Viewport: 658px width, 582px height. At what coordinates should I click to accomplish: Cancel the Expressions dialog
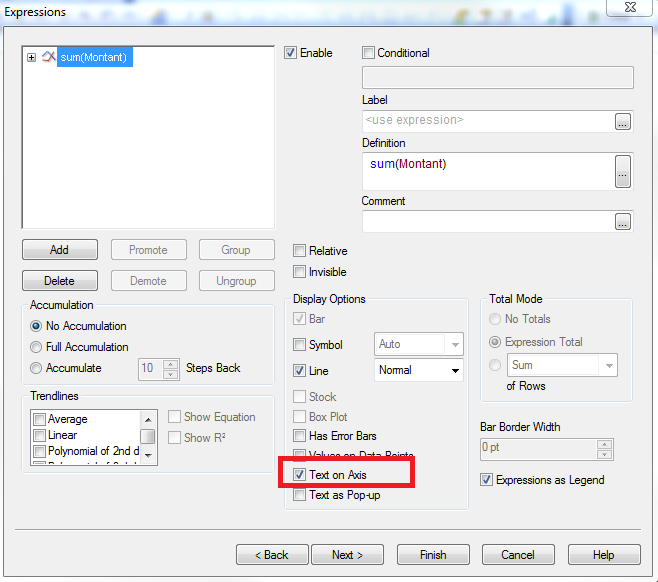coord(518,555)
